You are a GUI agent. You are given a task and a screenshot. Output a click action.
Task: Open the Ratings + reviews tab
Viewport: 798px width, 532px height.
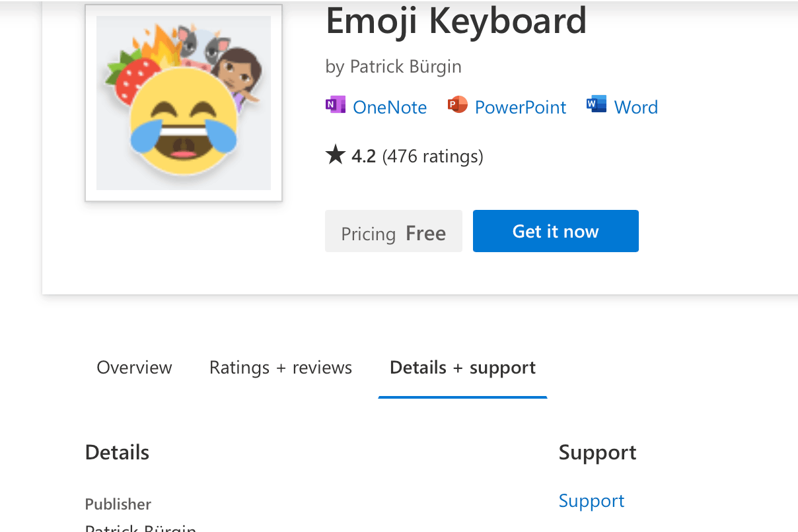tap(280, 368)
